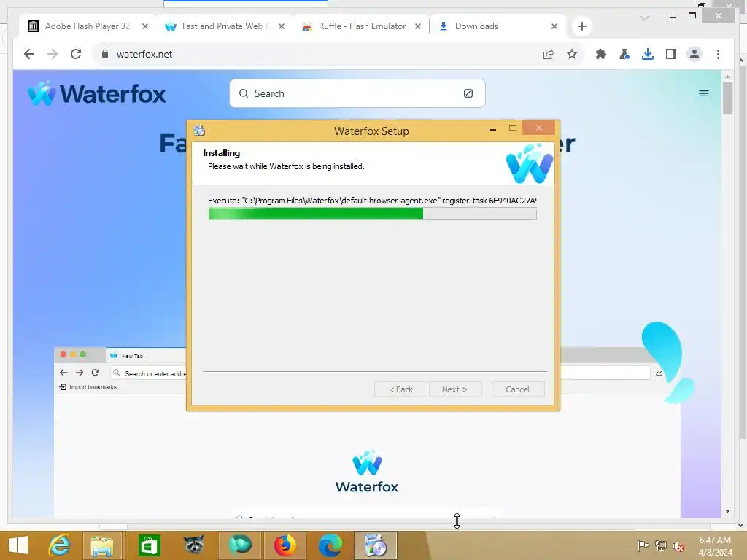Click the installation progress bar
The image size is (747, 560).
pyautogui.click(x=373, y=214)
